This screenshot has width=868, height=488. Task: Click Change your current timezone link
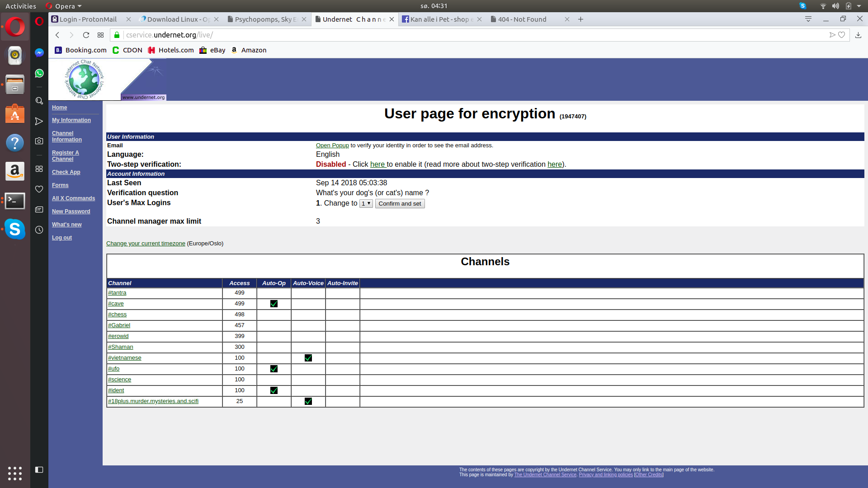pos(146,243)
